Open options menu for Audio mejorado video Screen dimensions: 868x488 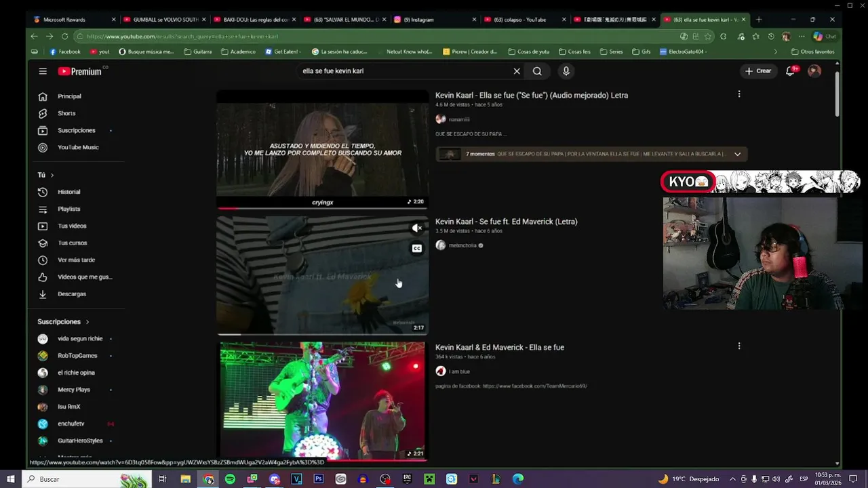click(x=739, y=94)
